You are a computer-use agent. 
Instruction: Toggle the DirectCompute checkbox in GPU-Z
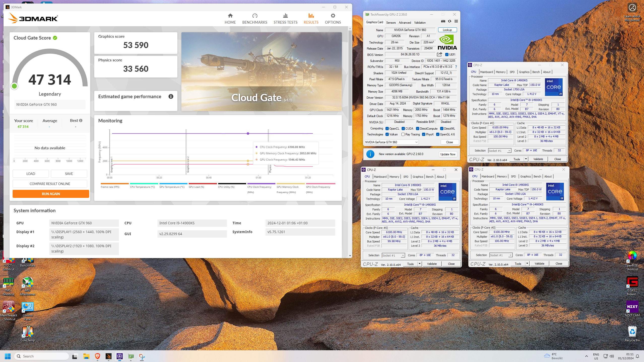tap(418, 129)
